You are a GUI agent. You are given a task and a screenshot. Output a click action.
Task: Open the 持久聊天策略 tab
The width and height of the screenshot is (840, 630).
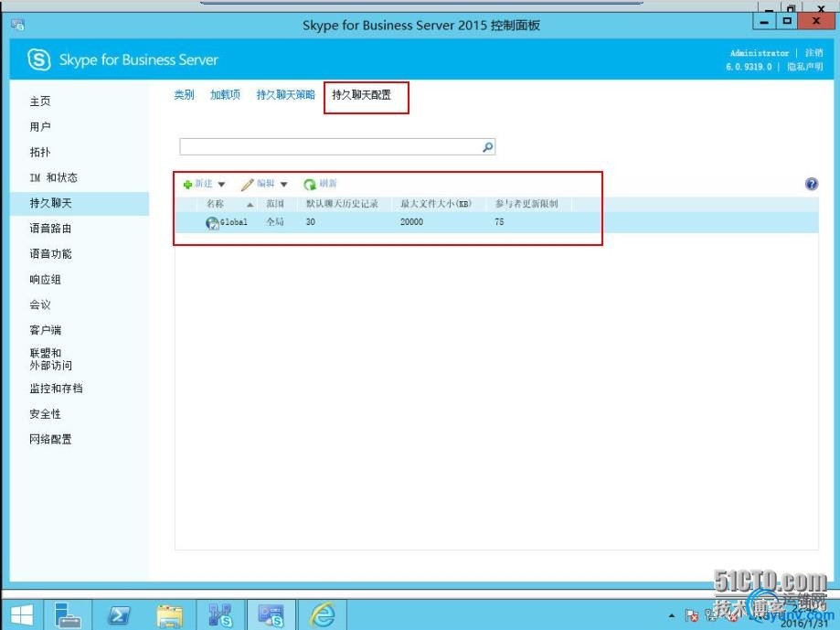(285, 95)
